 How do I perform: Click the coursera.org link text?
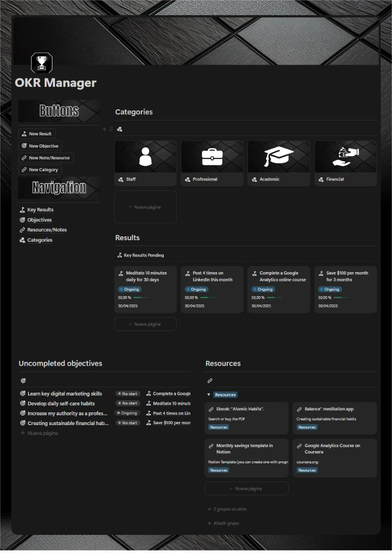[x=307, y=462]
